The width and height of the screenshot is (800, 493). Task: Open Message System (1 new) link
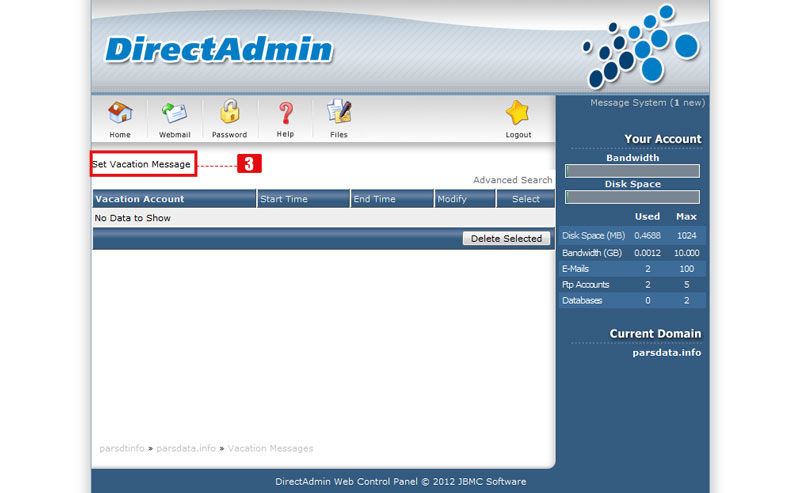pyautogui.click(x=647, y=103)
